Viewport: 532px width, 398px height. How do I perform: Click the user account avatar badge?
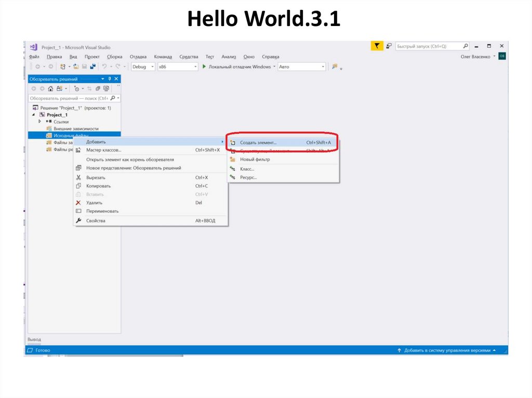pyautogui.click(x=502, y=56)
